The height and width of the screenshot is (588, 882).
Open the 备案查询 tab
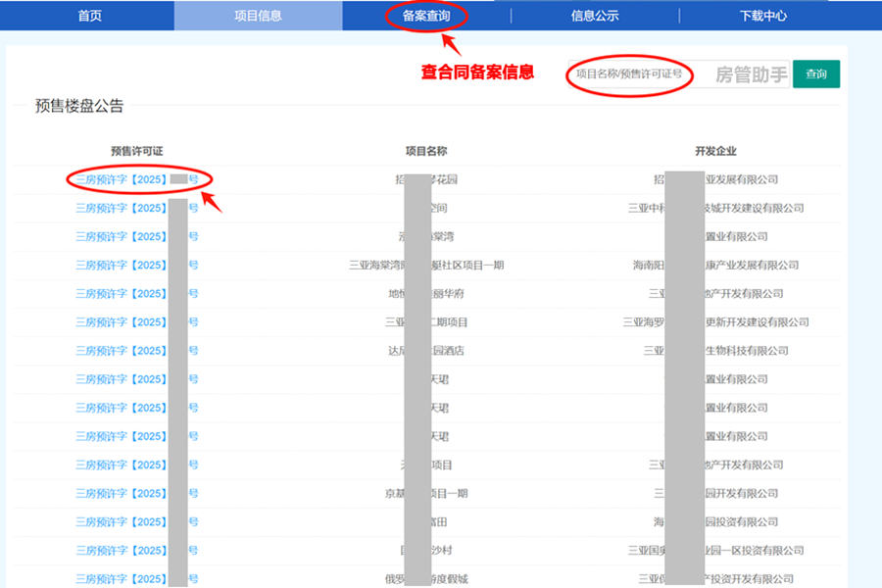pyautogui.click(x=426, y=16)
